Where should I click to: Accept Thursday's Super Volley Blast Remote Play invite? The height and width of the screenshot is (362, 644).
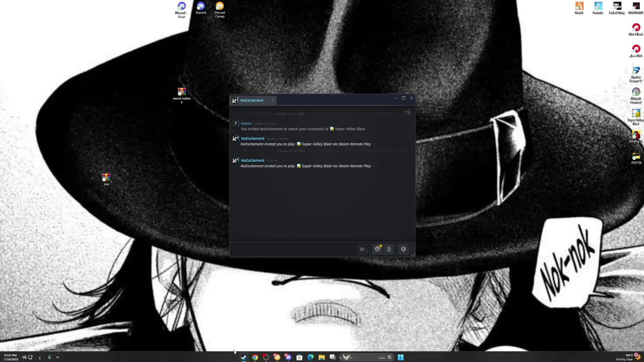305,166
